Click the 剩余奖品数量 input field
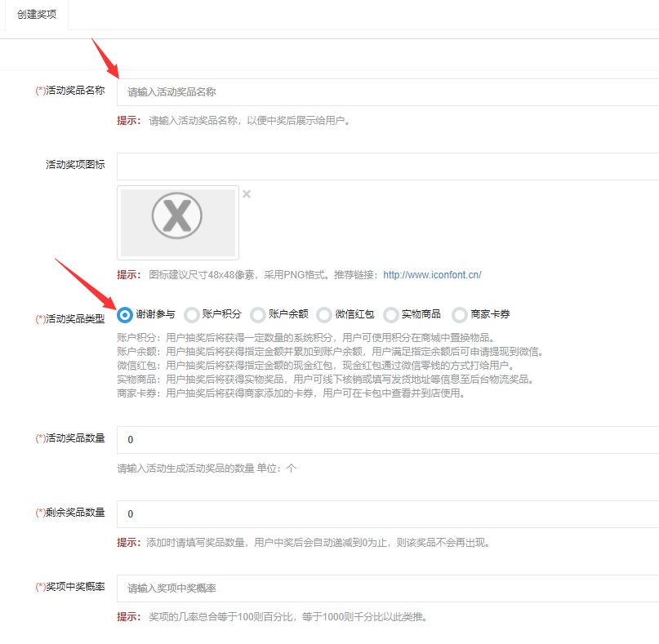Screen dimensions: 659x644 coord(388,514)
